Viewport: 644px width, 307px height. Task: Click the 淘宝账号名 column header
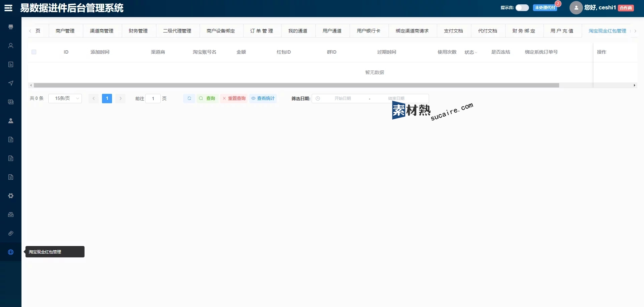205,52
